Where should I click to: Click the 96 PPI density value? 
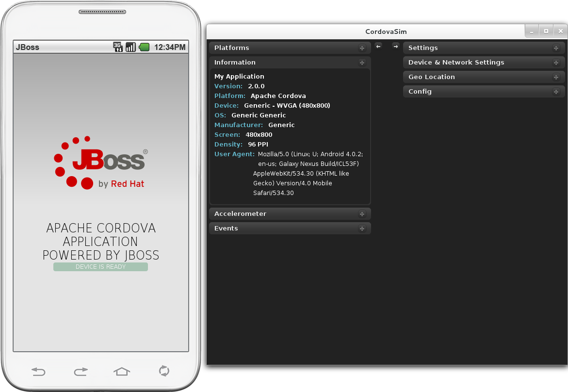[x=258, y=145]
